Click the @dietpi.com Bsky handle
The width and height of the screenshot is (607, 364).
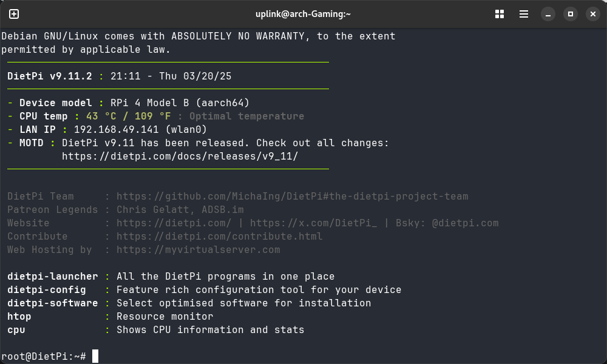point(465,223)
